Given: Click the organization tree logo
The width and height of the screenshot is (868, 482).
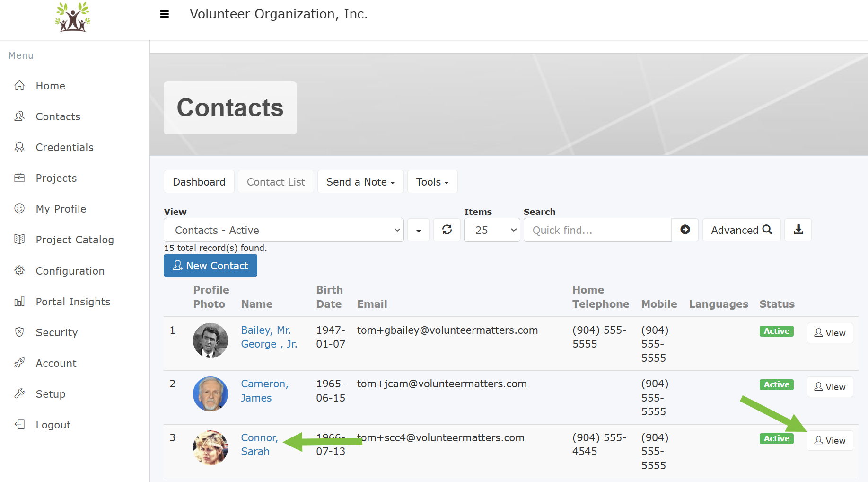Looking at the screenshot, I should point(72,17).
